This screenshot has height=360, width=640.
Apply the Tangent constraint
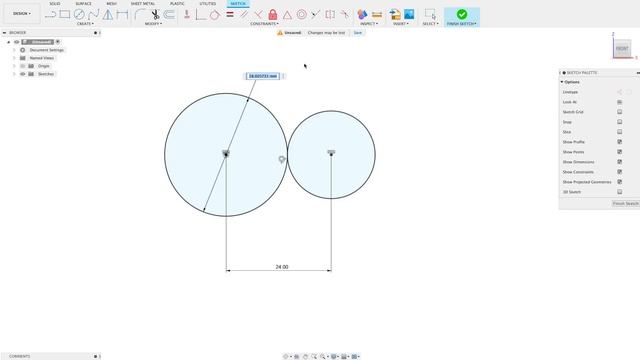tap(215, 15)
